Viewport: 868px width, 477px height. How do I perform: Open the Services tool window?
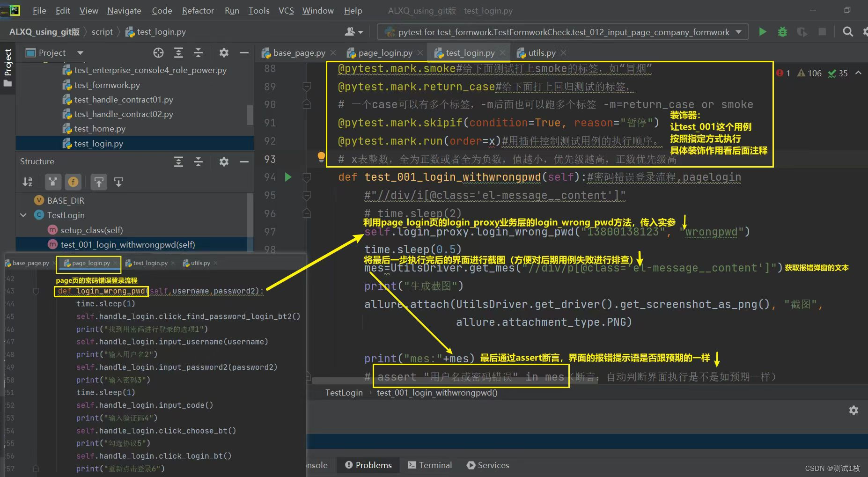click(x=488, y=465)
